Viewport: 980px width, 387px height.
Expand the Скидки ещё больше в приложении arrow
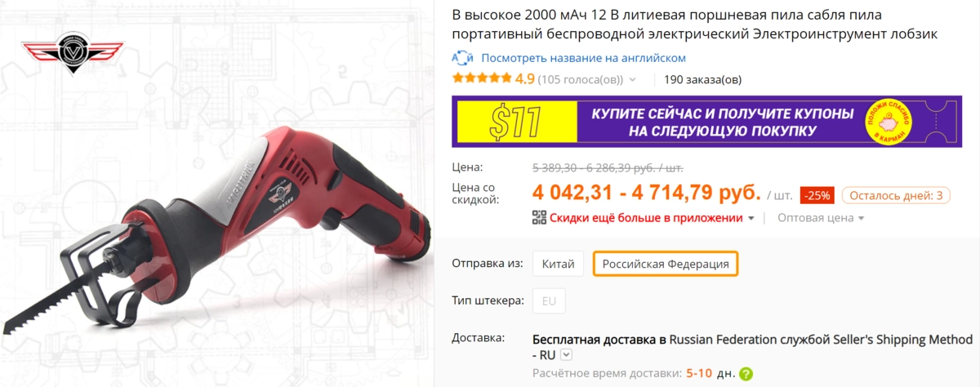point(751,218)
